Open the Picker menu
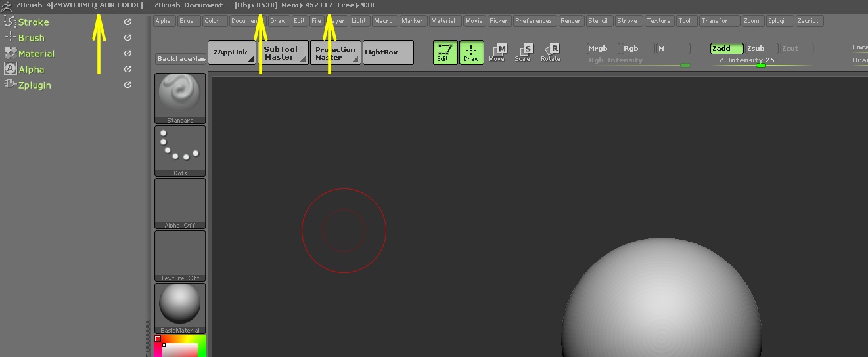Screen dimensions: 868x357 click(499, 21)
